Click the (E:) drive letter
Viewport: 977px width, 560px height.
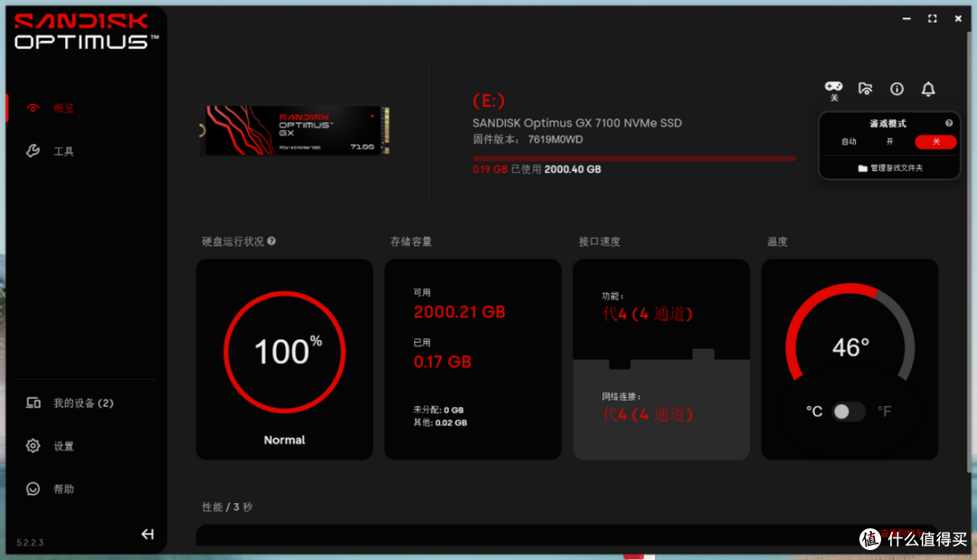pos(488,100)
